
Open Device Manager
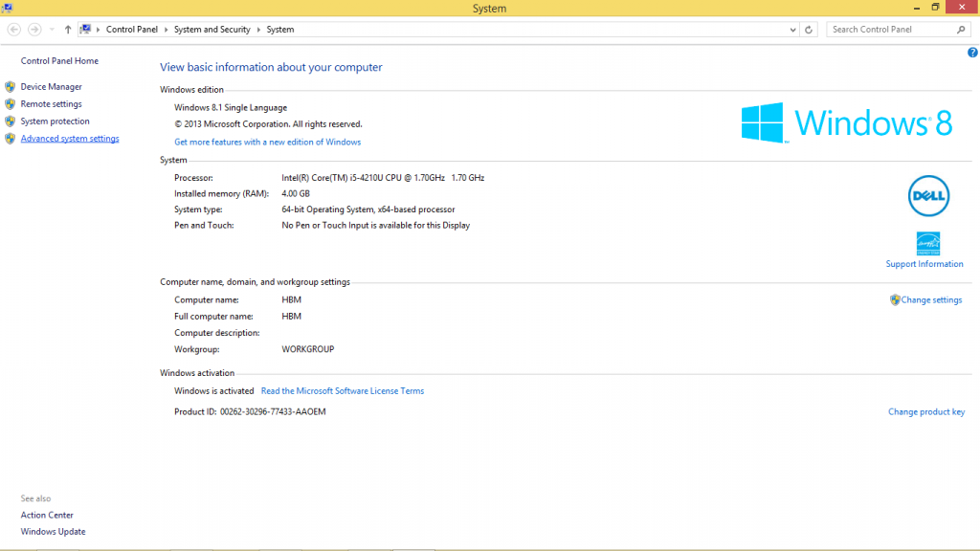(x=52, y=87)
